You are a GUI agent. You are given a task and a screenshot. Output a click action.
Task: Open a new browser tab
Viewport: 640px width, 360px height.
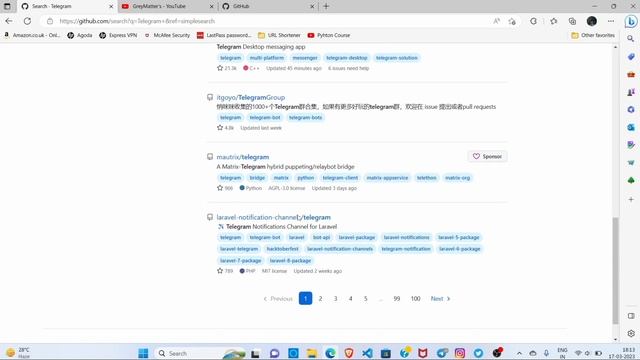326,6
